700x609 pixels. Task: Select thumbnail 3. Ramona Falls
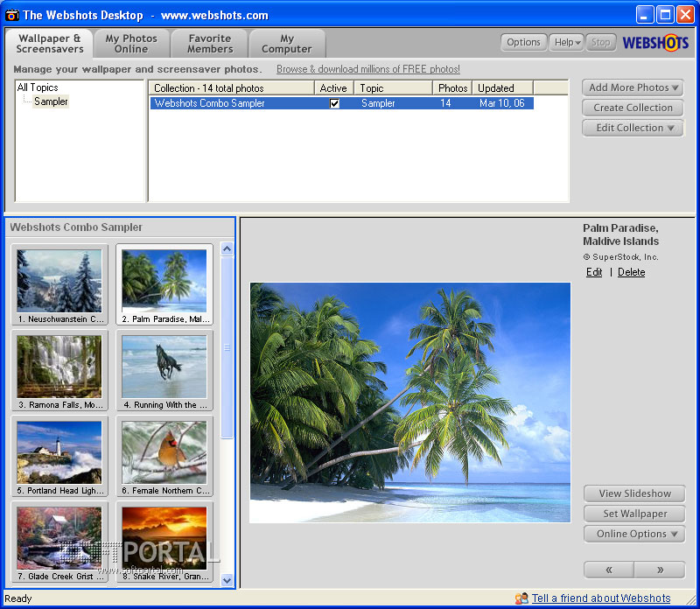59,369
